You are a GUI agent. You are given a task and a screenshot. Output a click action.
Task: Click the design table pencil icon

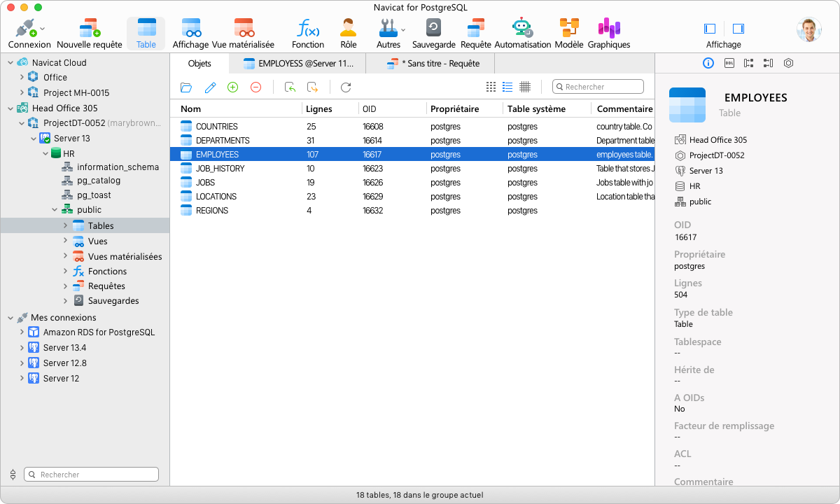coord(210,87)
